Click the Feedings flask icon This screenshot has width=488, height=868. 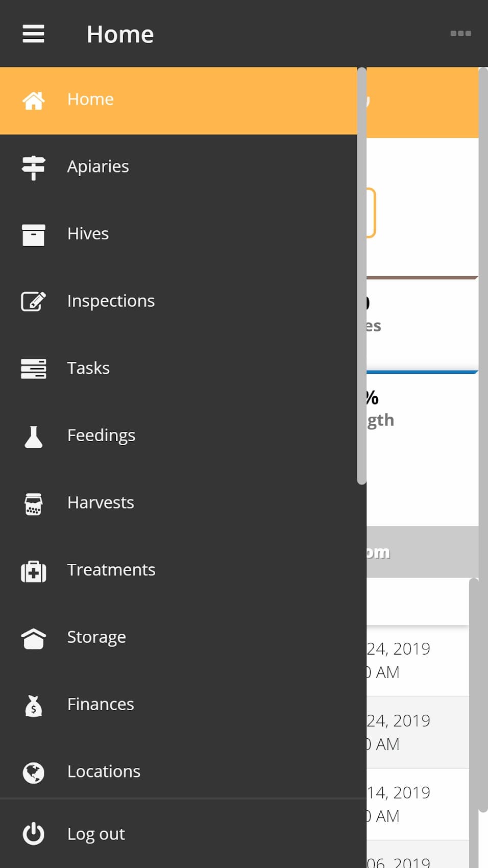pyautogui.click(x=34, y=436)
